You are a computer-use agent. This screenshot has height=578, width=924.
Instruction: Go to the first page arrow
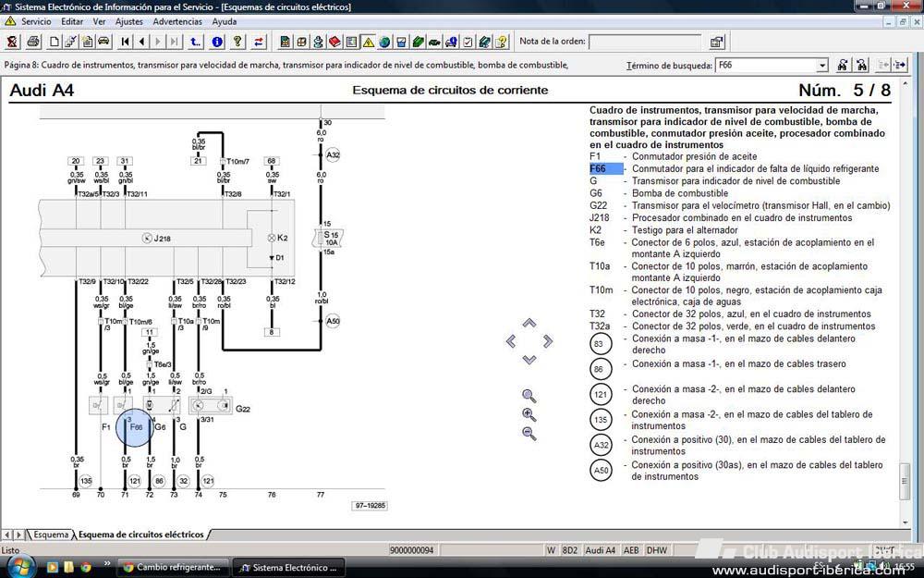pos(125,42)
